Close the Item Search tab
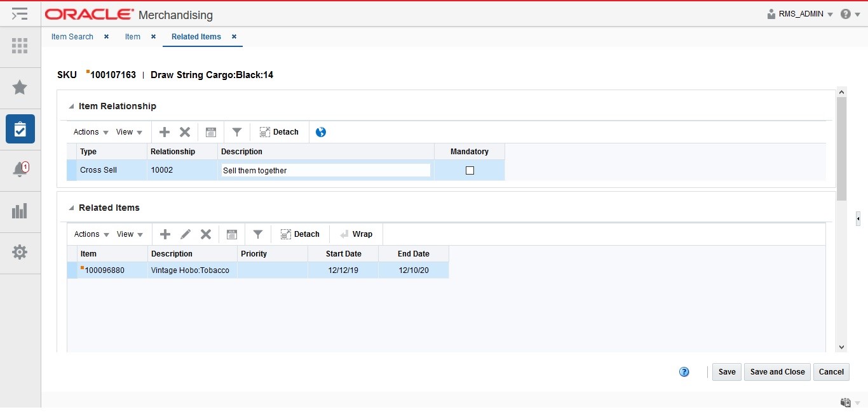Screen dimensions: 868x412 point(106,37)
